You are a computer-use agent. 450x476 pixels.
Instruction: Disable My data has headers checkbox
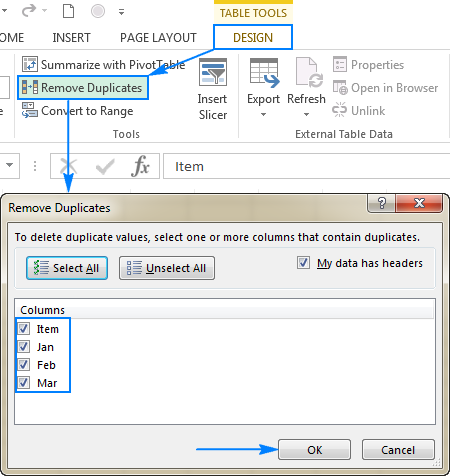[x=303, y=263]
